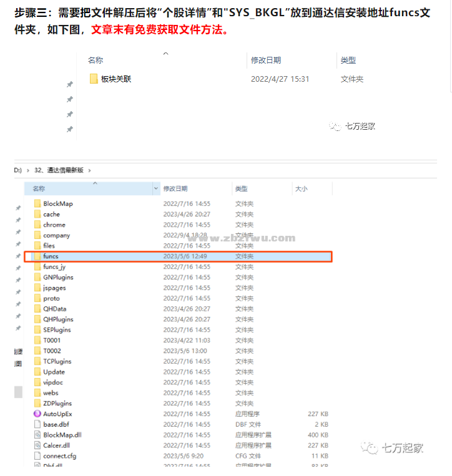The image size is (452, 476).
Task: Open the 板块关联 folder icon
Action: click(x=94, y=79)
